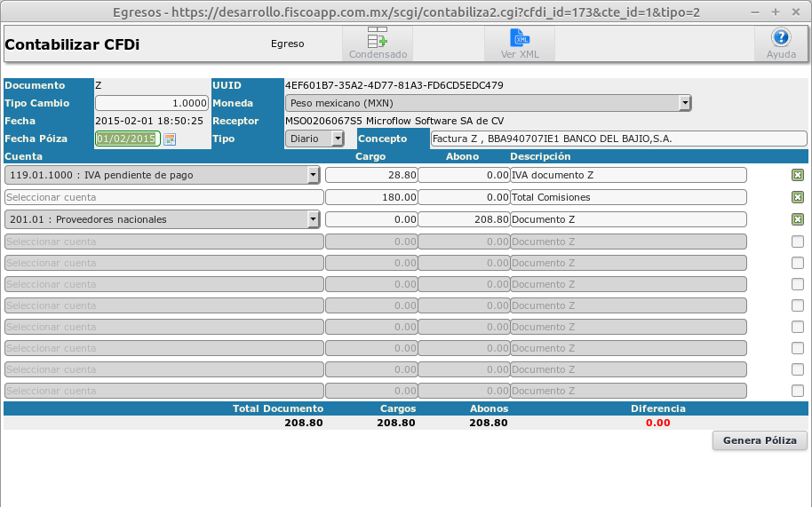Expand the IVA pendiente de pago account dropdown
The width and height of the screenshot is (812, 507).
pos(313,175)
